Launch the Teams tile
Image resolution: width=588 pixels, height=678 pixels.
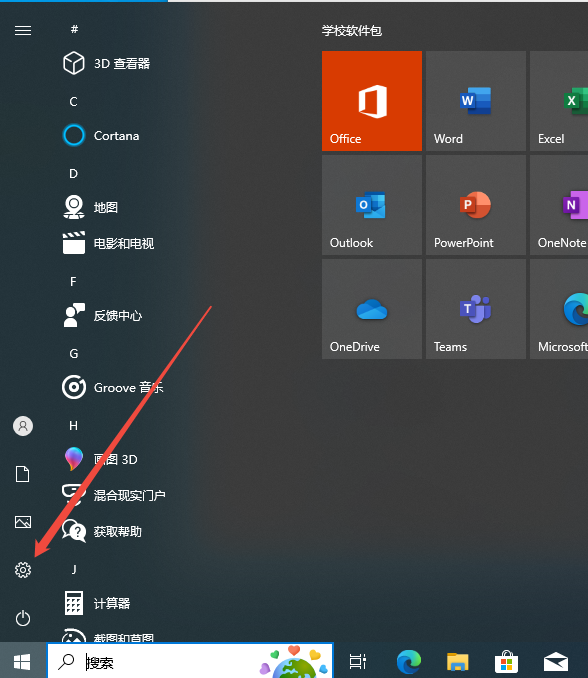476,309
